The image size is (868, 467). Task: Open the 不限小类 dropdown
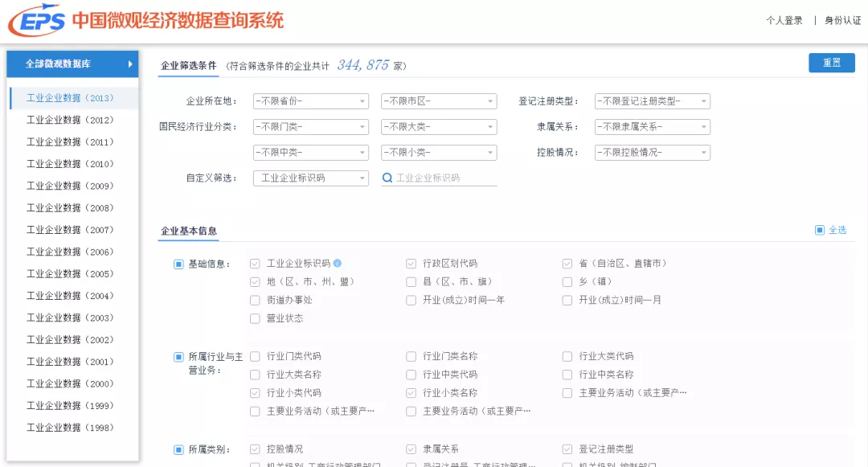coord(439,152)
